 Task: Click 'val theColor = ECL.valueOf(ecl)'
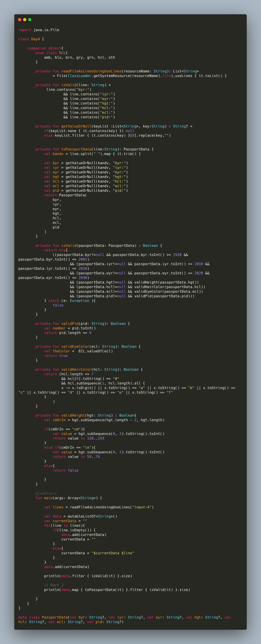pyautogui.click(x=79, y=351)
